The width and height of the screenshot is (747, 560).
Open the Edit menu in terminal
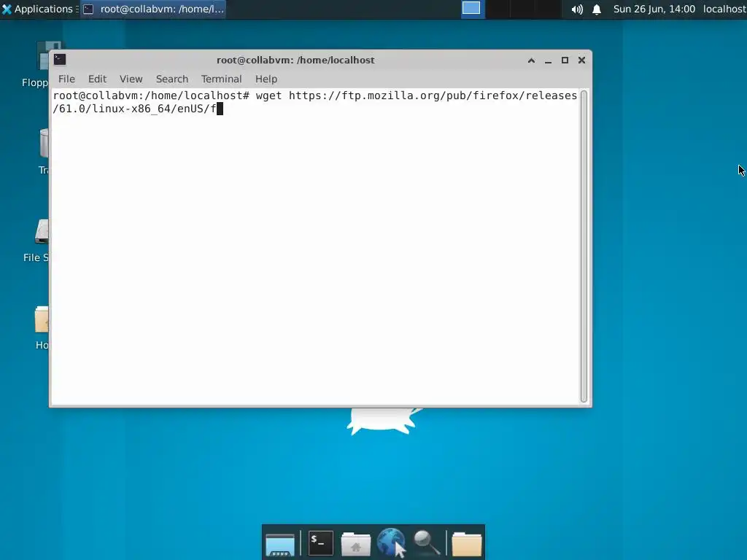tap(97, 79)
